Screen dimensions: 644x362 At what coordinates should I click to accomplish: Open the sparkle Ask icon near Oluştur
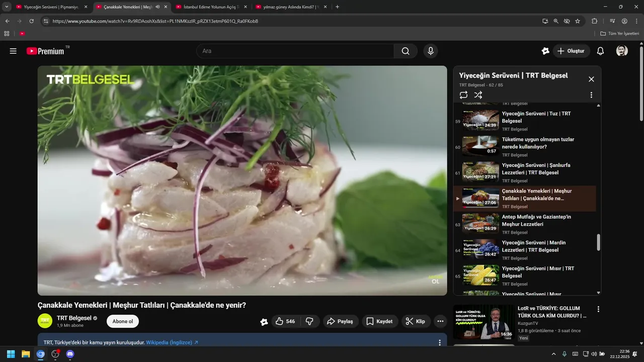(545, 51)
